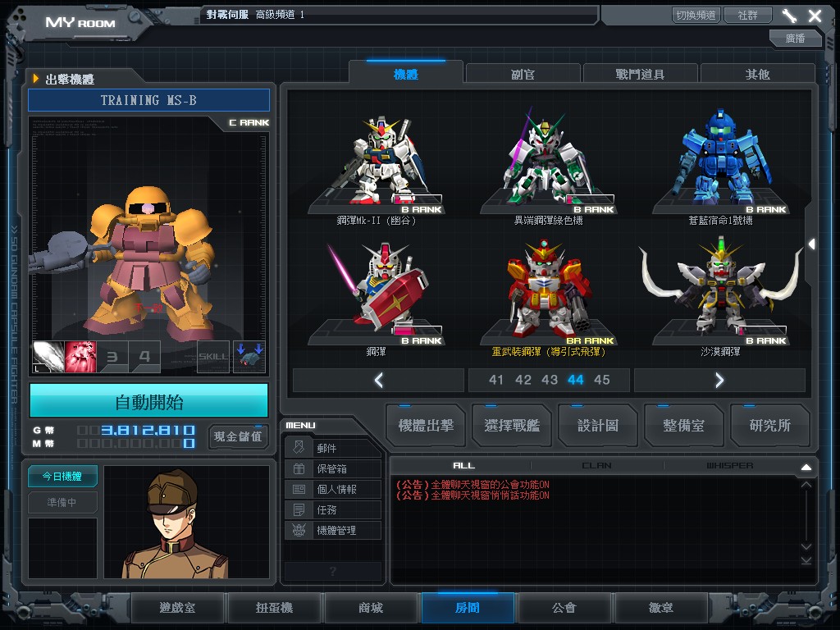
Task: Show the ALL chat tab
Action: 464,466
